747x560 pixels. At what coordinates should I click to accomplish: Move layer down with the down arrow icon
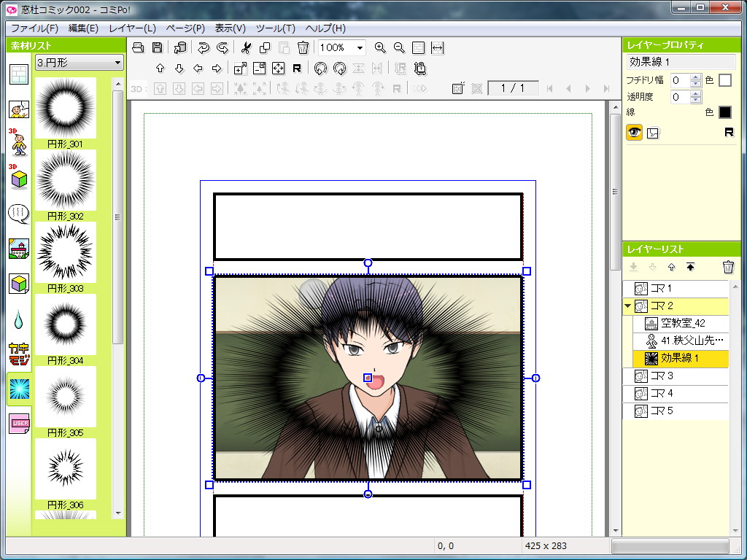click(x=179, y=69)
